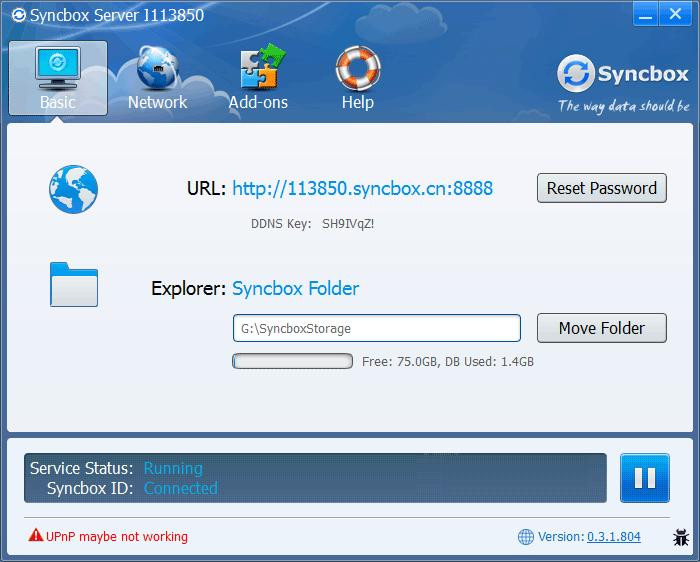700x562 pixels.
Task: Click the Free: 75.0GB, DB Used text
Action: [448, 362]
